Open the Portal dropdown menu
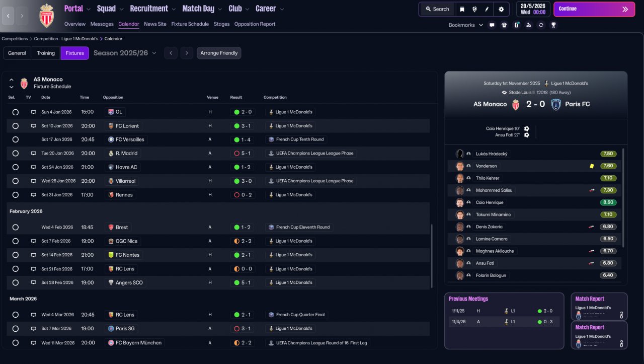 (x=77, y=9)
